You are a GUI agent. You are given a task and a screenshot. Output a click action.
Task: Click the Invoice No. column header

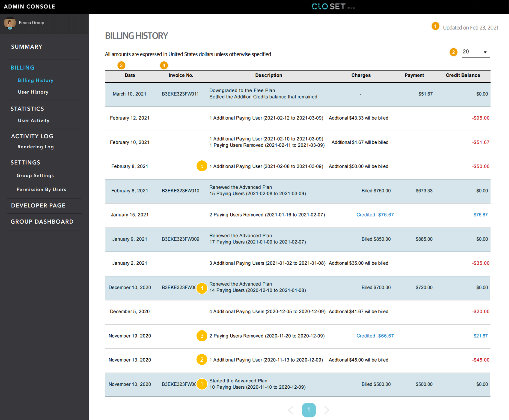(x=181, y=75)
